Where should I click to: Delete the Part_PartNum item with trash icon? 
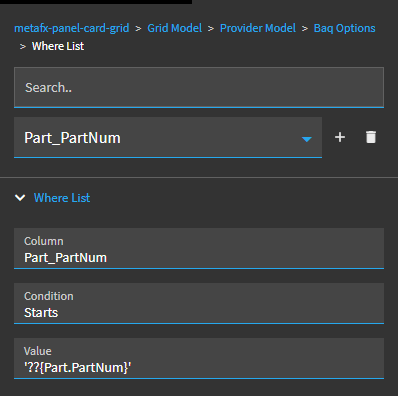pyautogui.click(x=371, y=137)
